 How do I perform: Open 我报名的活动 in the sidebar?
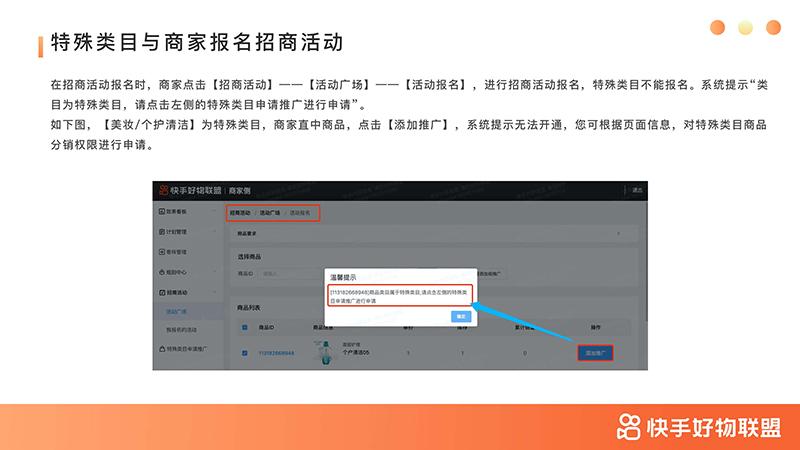click(x=184, y=329)
